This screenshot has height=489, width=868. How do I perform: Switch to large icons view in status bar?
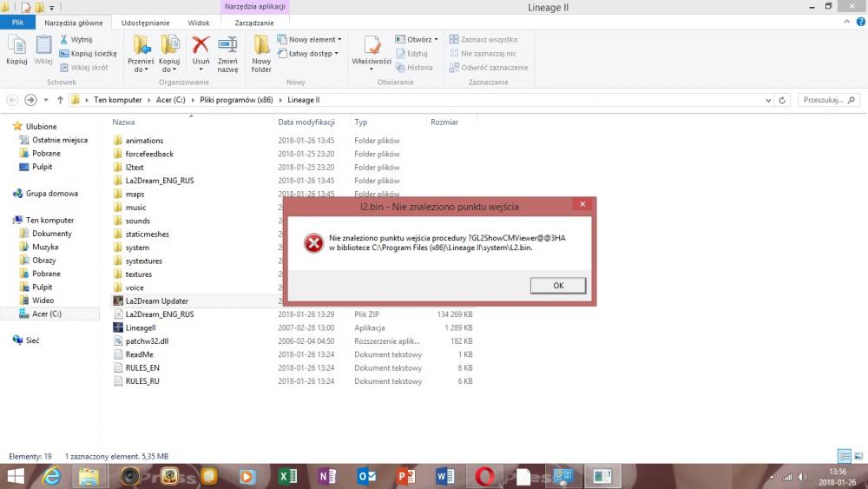coord(857,456)
